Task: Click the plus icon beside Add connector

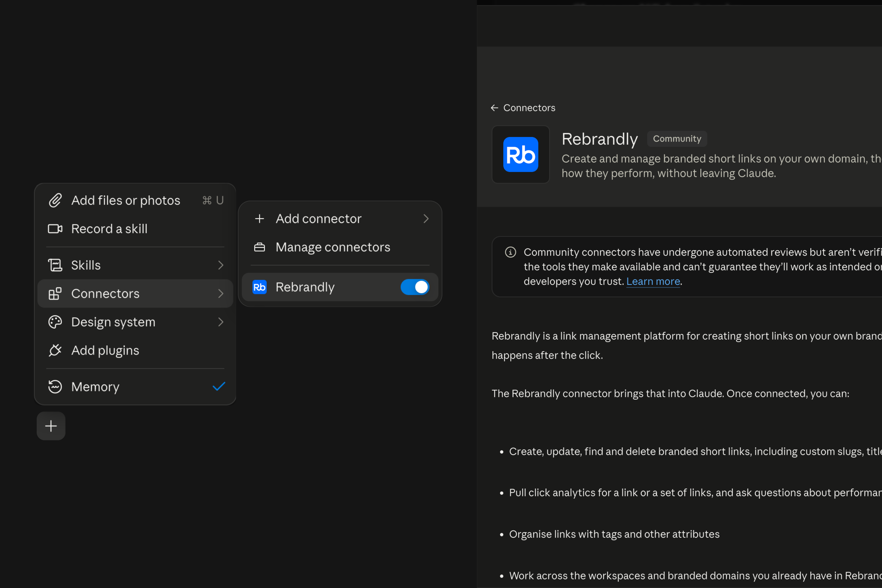Action: tap(260, 219)
